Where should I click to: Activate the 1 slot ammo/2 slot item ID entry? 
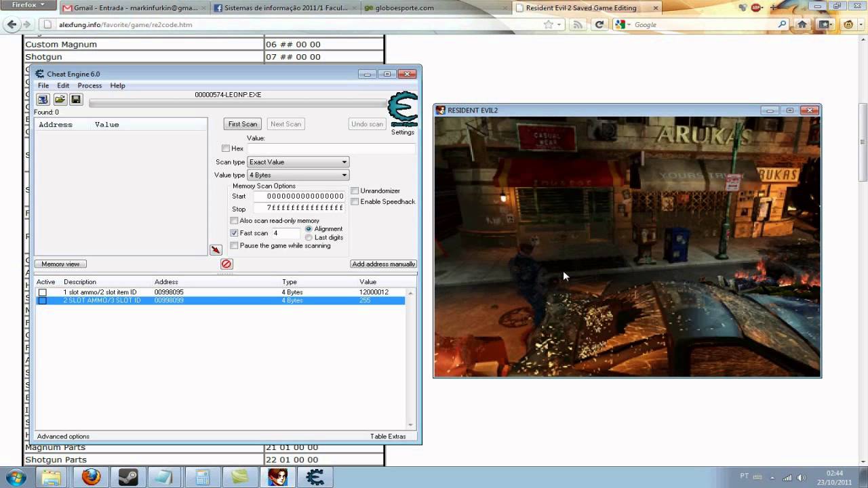click(x=42, y=293)
